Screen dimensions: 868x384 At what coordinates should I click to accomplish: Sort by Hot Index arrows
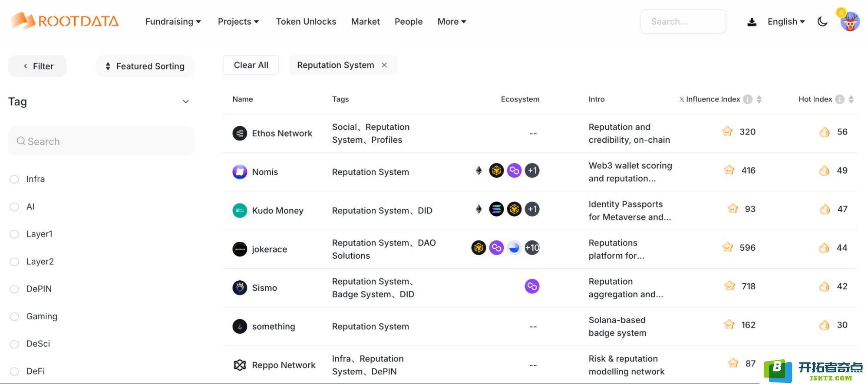[851, 99]
